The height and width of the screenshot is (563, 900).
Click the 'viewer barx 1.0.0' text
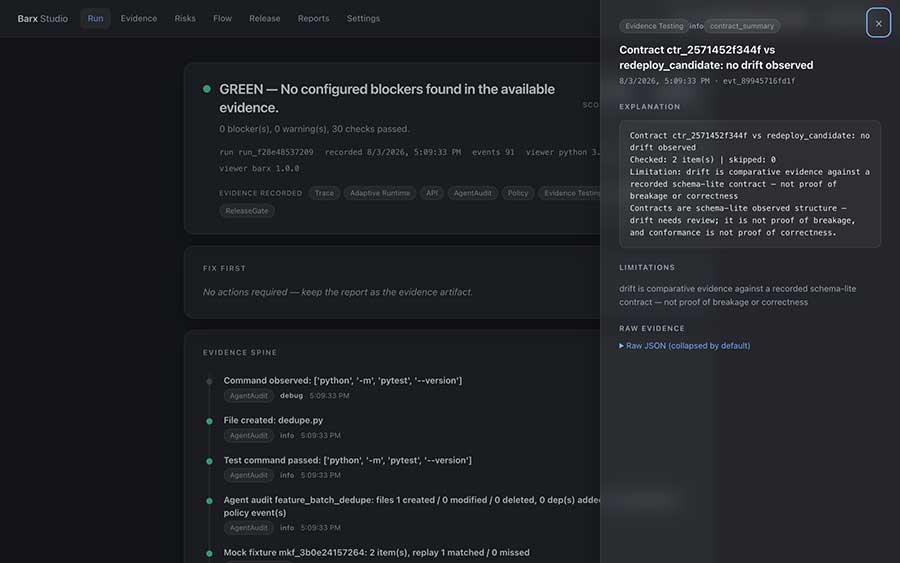[x=259, y=169]
